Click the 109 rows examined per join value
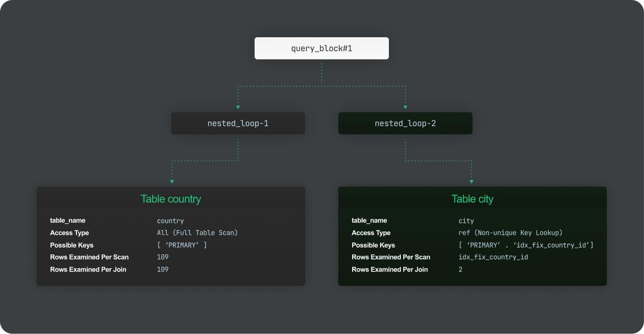This screenshot has width=644, height=334. coord(162,269)
